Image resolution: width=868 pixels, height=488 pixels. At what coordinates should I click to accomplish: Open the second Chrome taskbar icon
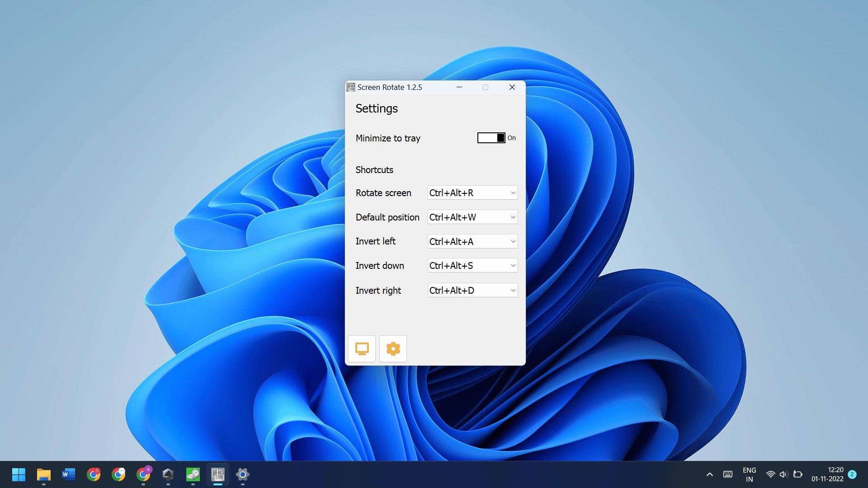coord(118,474)
